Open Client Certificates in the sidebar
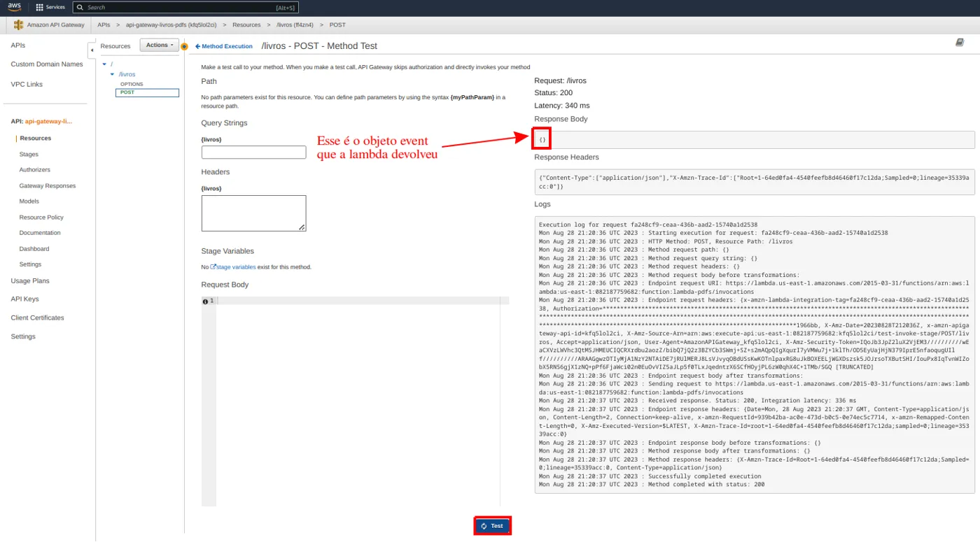The width and height of the screenshot is (980, 542). (x=37, y=318)
